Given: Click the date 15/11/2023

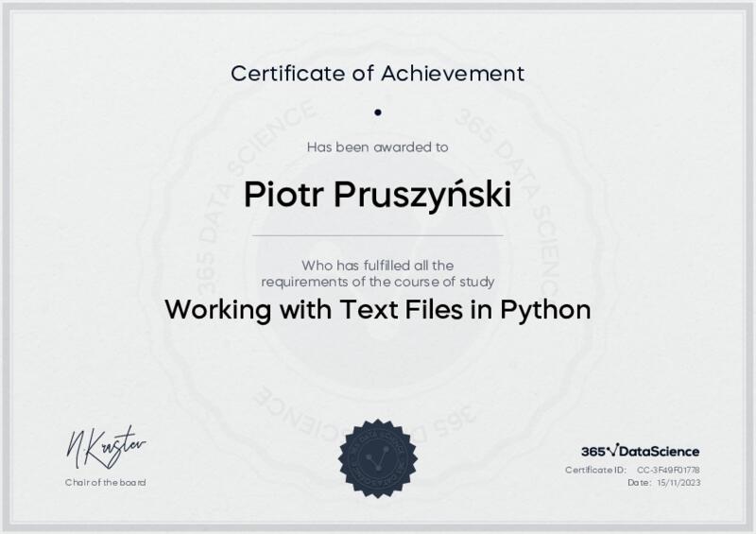Looking at the screenshot, I should (678, 482).
